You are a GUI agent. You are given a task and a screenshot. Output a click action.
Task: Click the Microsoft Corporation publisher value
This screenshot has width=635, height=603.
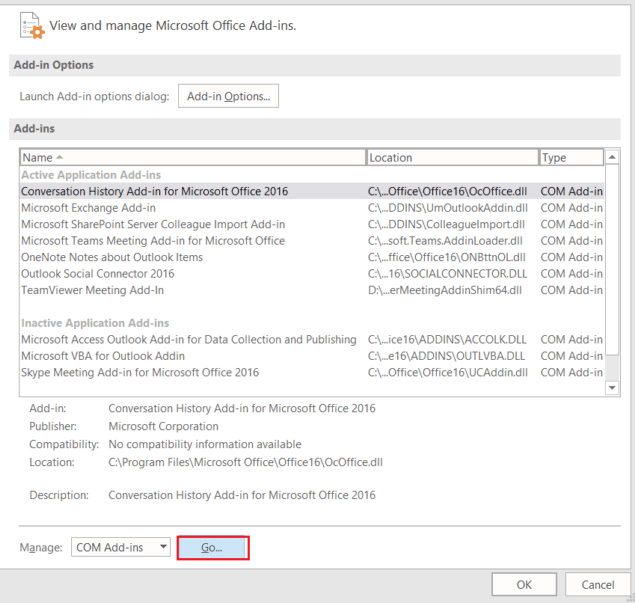point(163,426)
